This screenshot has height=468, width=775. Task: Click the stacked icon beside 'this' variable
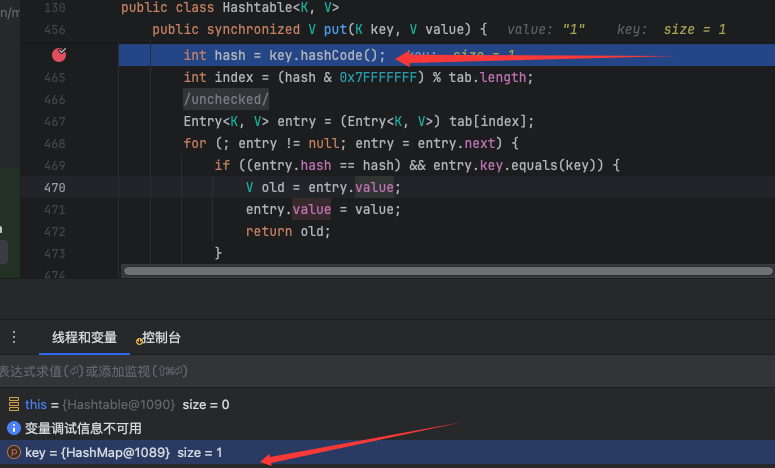click(14, 404)
